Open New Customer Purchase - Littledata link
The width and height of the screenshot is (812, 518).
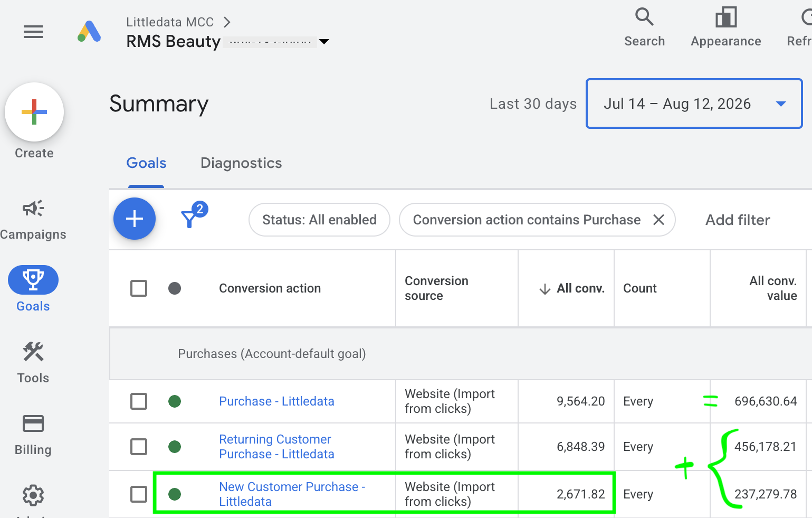[292, 494]
